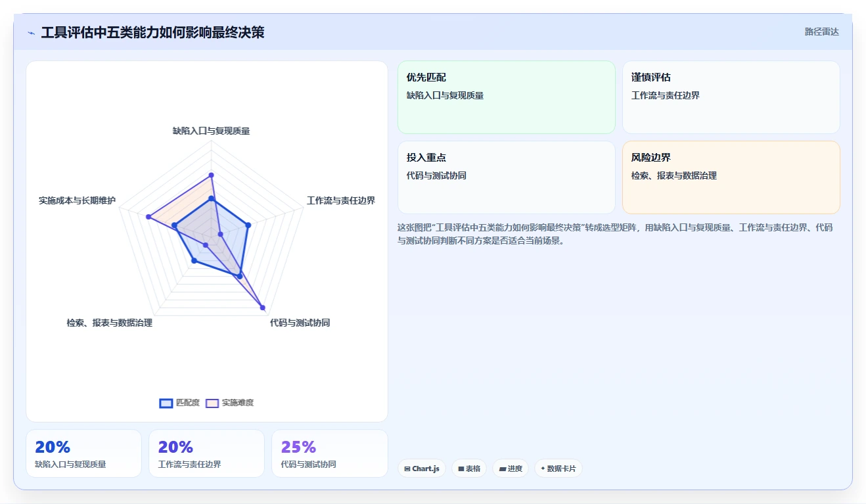Click the 路径雷达 label in header
This screenshot has height=504, width=866.
pyautogui.click(x=821, y=32)
